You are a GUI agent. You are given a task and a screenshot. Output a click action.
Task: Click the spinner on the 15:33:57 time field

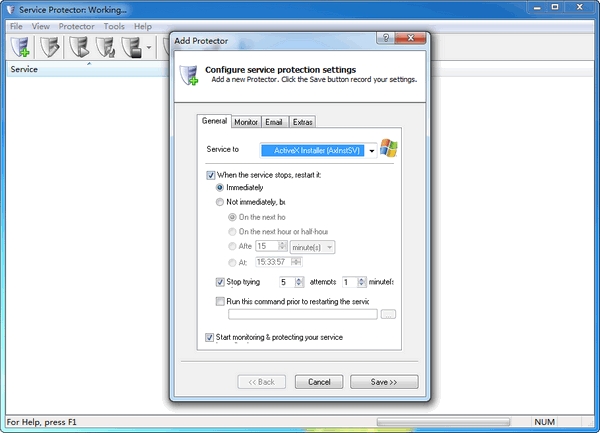[296, 262]
